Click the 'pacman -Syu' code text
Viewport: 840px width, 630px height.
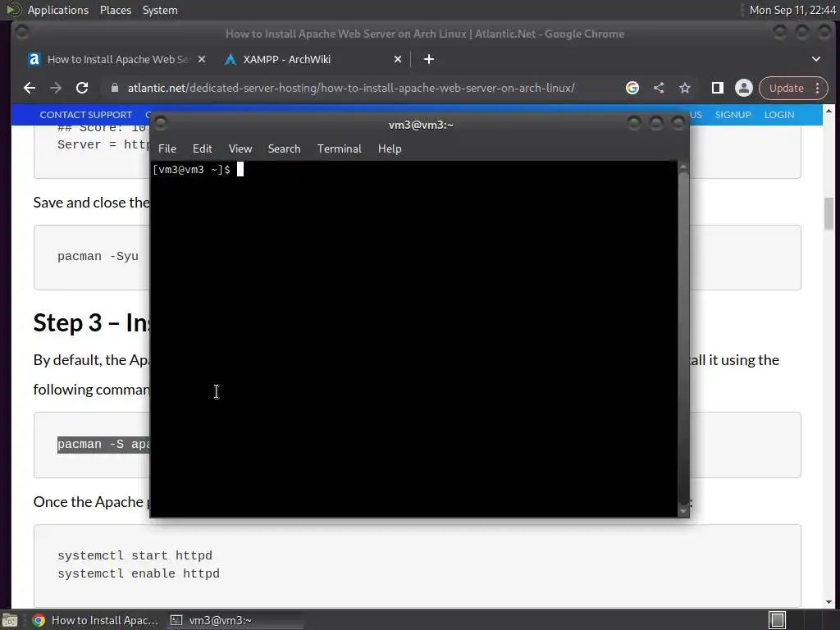[x=98, y=256]
